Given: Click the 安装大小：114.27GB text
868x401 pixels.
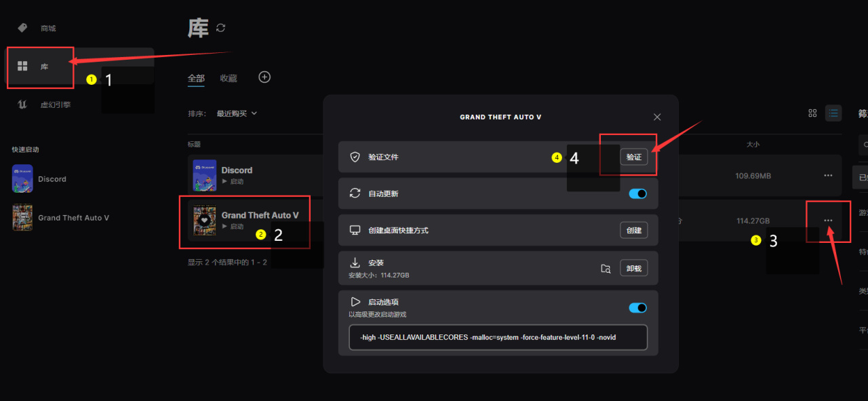Looking at the screenshot, I should pyautogui.click(x=378, y=275).
